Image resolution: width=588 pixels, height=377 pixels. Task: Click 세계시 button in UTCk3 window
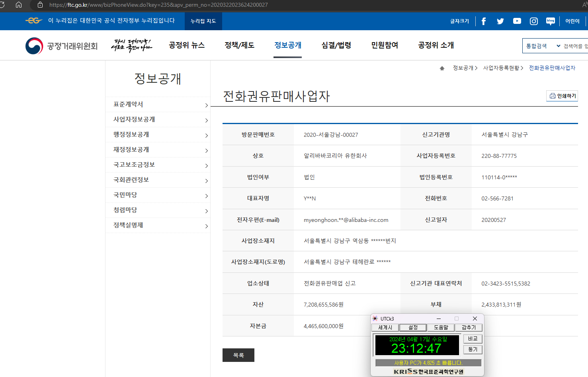pos(385,328)
